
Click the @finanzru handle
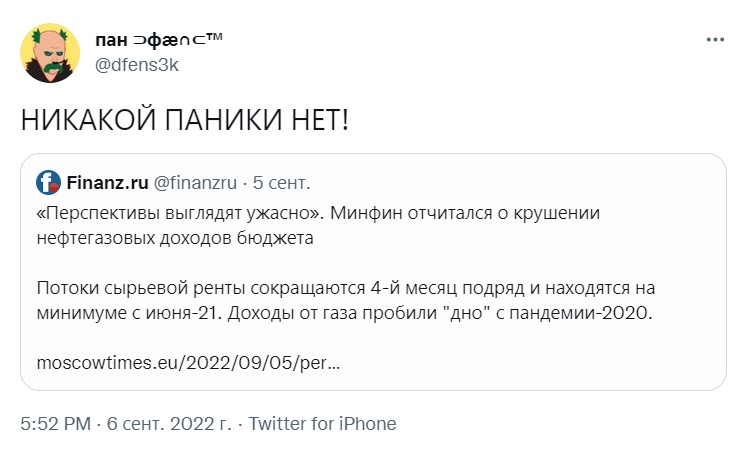194,183
